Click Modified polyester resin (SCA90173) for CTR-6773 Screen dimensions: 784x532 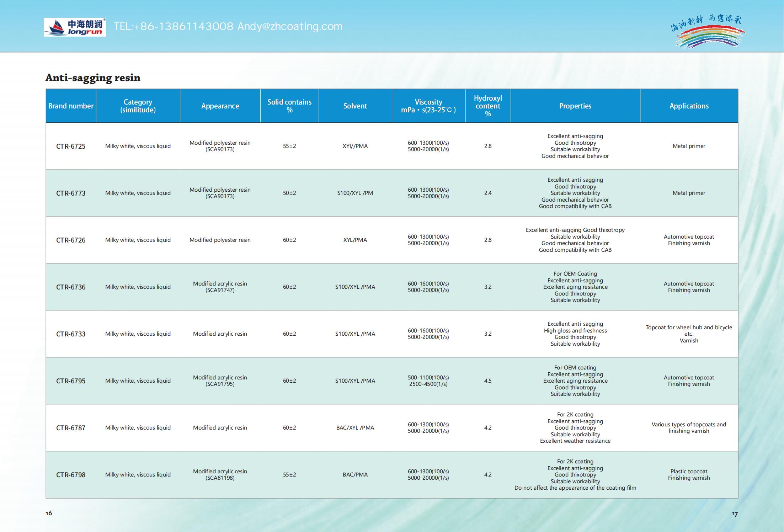click(220, 193)
